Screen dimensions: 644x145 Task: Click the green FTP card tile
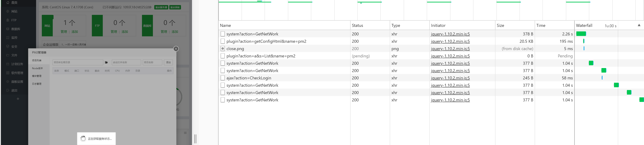tap(97, 26)
